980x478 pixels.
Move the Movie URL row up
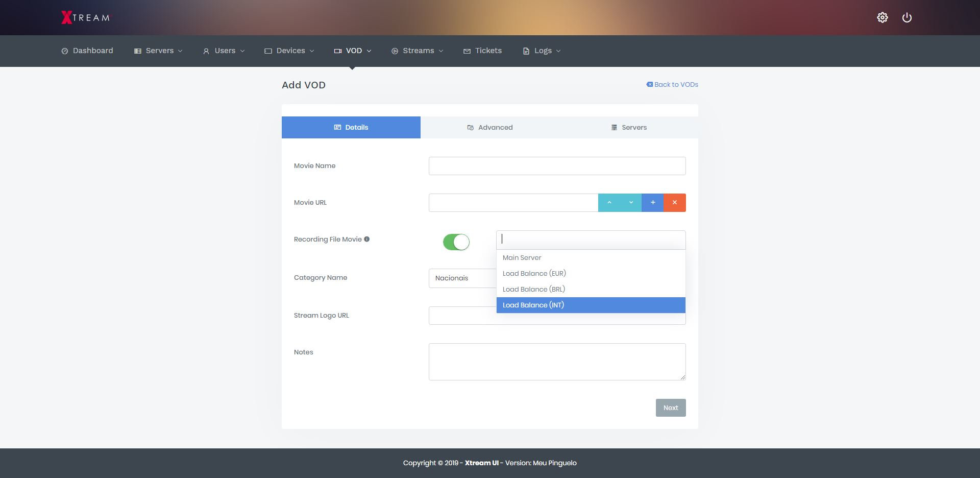609,203
